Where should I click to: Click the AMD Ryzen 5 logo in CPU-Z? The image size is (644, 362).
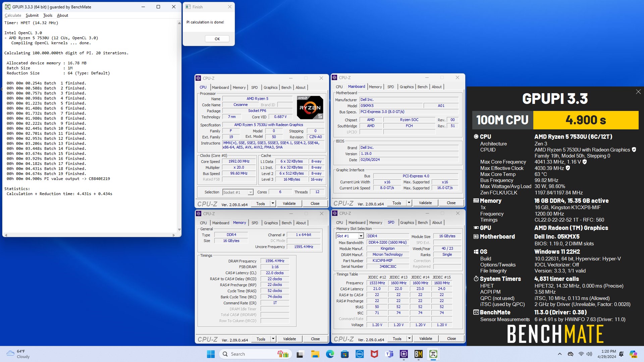[x=310, y=108]
